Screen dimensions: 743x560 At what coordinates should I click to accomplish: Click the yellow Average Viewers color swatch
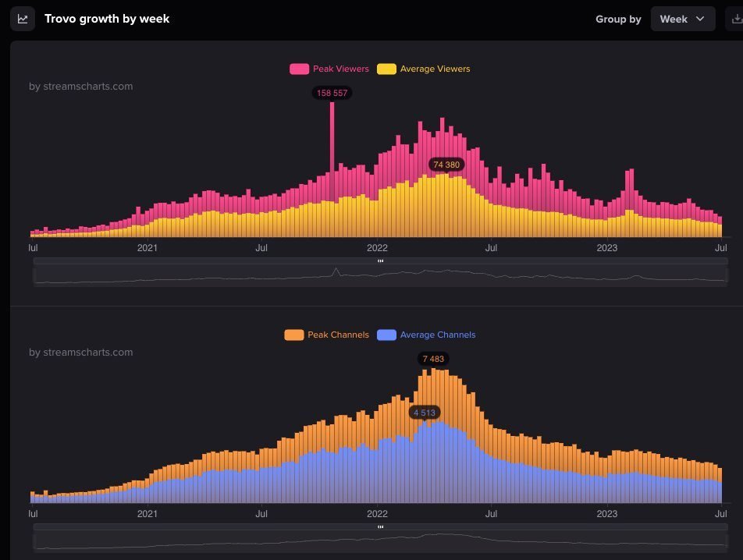pos(386,69)
